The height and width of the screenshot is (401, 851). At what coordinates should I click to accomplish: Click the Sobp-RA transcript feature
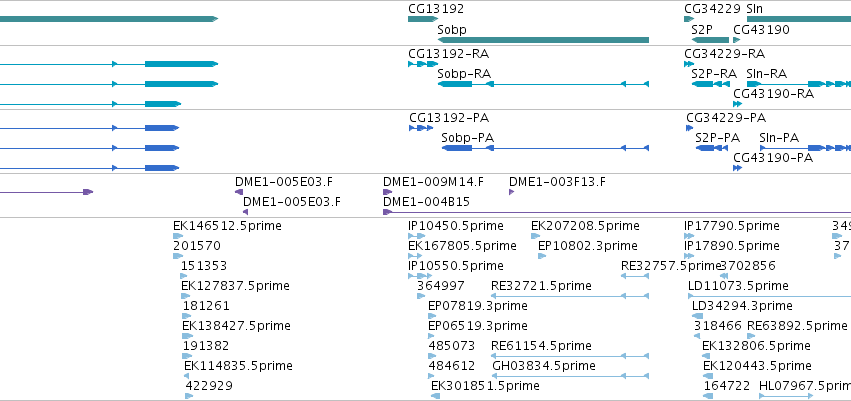[x=543, y=84]
